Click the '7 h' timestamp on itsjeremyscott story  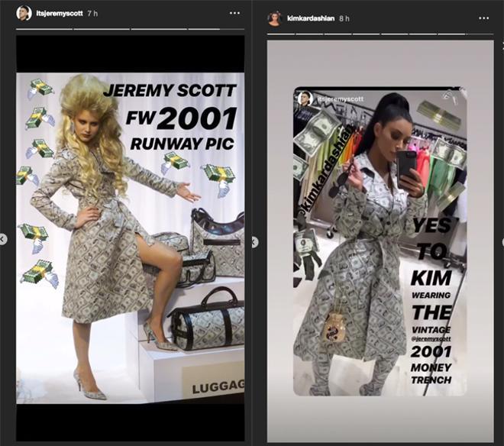[x=92, y=14]
